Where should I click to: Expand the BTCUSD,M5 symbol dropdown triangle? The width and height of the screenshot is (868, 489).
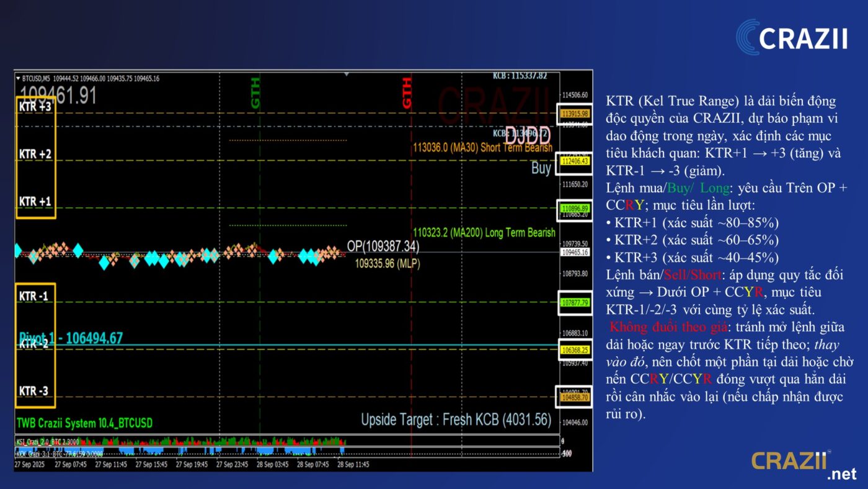coord(18,79)
